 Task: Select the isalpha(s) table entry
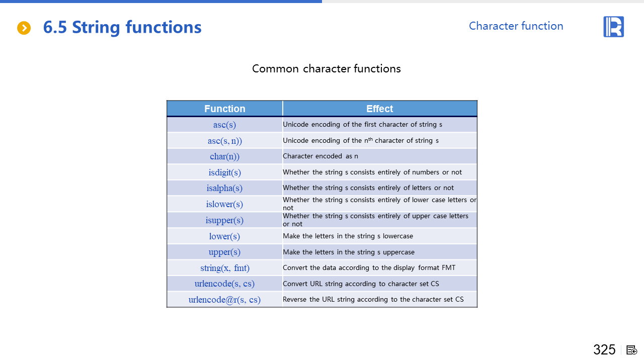[x=224, y=188]
